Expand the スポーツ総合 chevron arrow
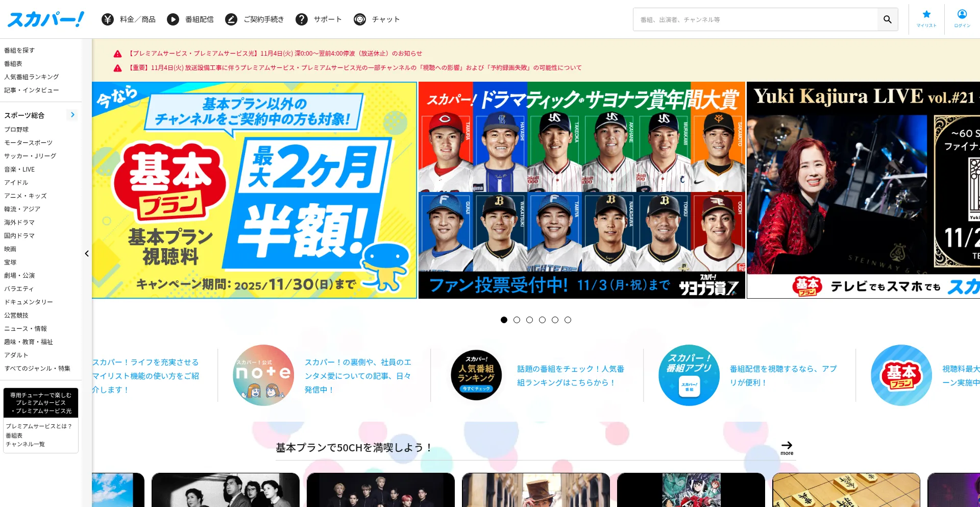980x507 pixels. tap(72, 115)
